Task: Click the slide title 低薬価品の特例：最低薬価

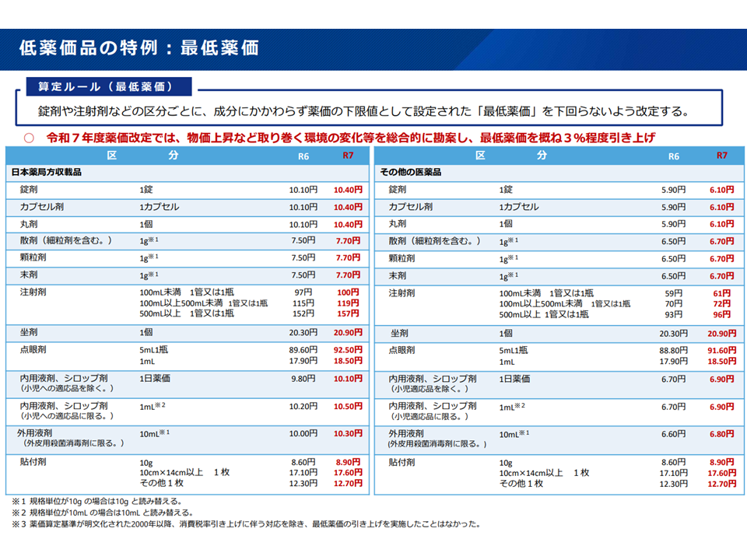Action: click(x=139, y=47)
